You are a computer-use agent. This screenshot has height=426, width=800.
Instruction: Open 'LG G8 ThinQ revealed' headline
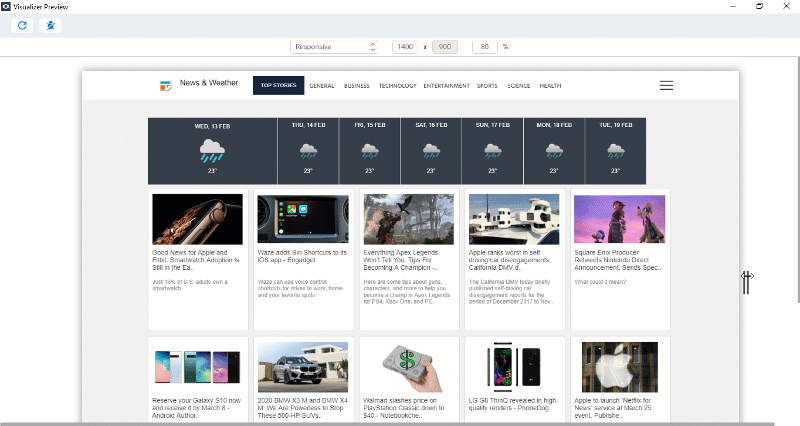[513, 405]
